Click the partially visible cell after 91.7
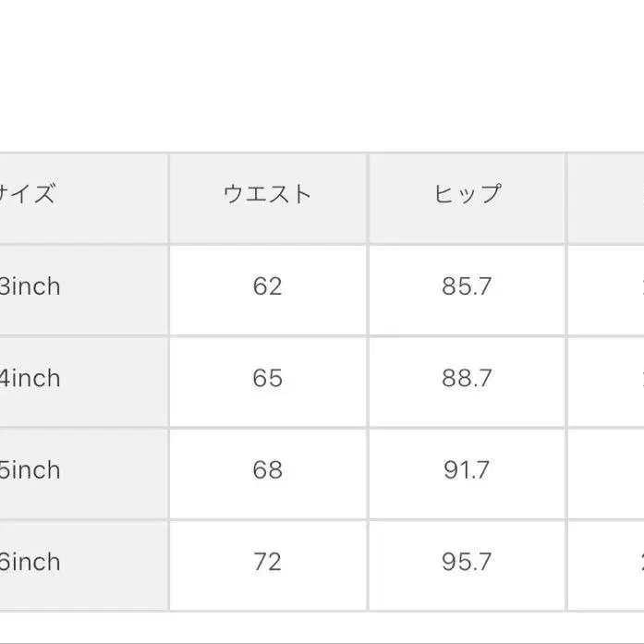 tap(608, 474)
